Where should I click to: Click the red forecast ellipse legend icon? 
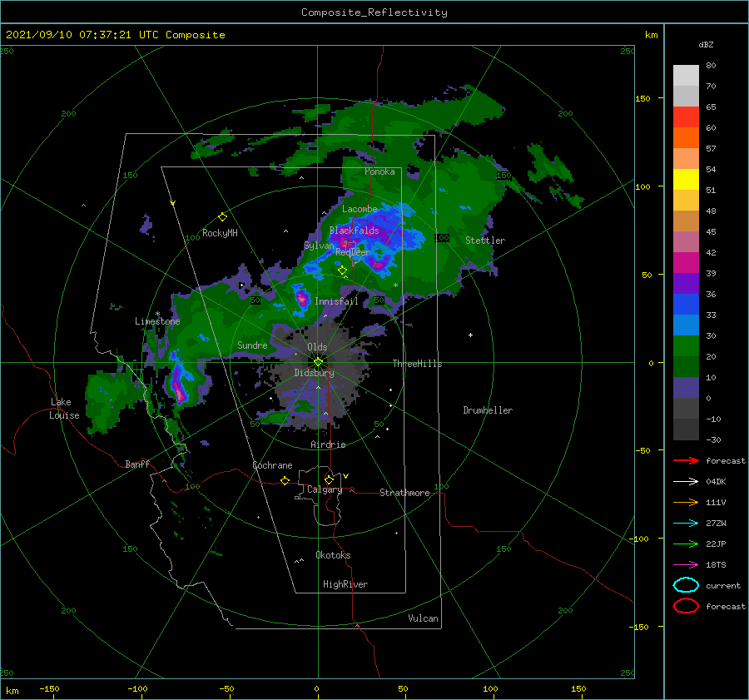[686, 606]
